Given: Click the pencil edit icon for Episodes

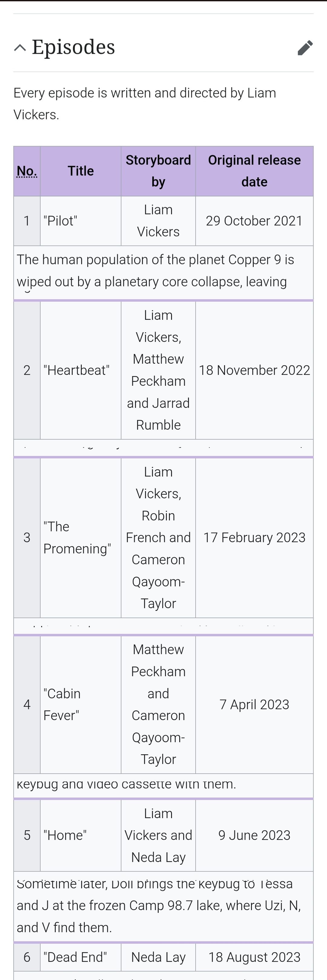Looking at the screenshot, I should tap(305, 48).
